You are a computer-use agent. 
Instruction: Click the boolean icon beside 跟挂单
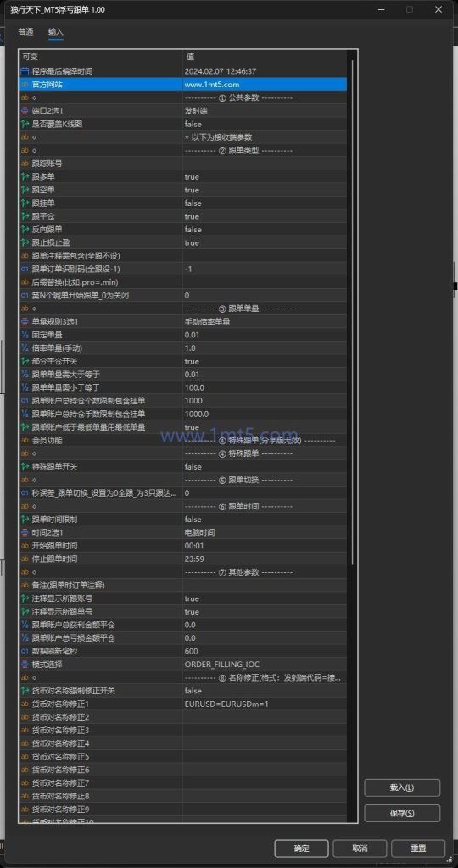pos(25,203)
